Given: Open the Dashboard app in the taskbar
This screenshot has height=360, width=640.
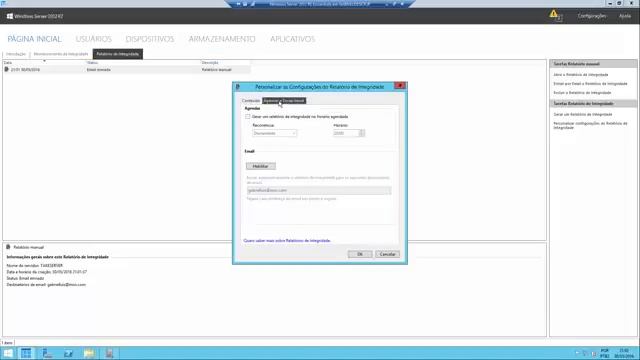Looking at the screenshot, I should (26, 353).
